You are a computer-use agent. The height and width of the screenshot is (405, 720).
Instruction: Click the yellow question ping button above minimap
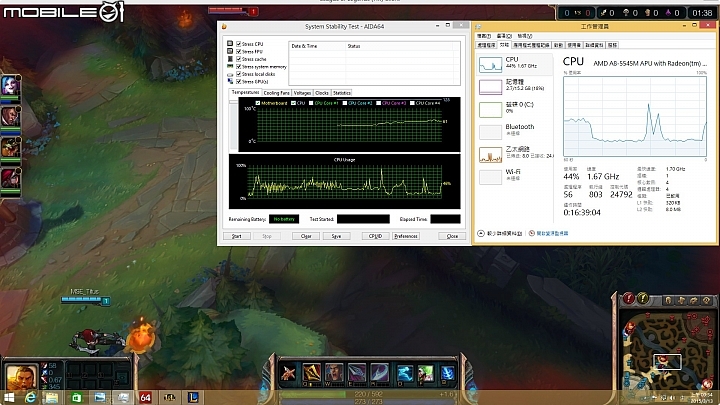[643, 298]
